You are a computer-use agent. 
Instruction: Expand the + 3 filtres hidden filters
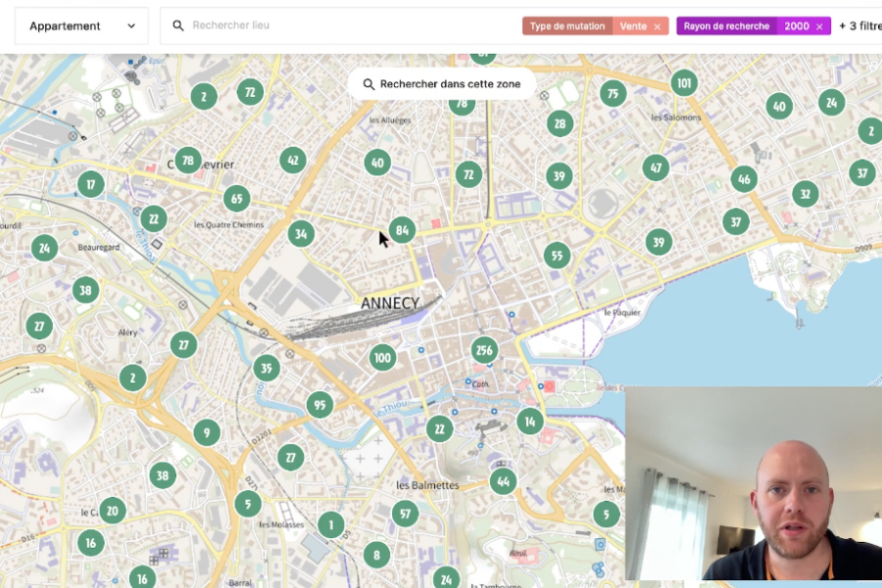(859, 26)
